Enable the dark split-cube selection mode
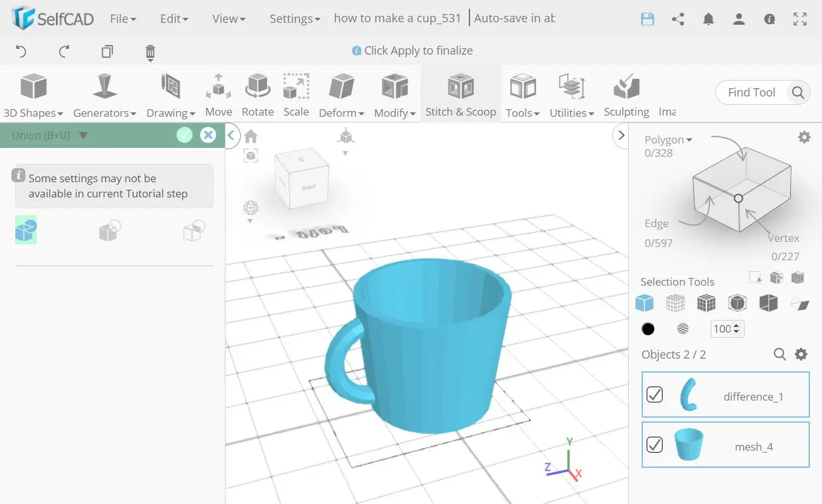822x504 pixels. (768, 303)
